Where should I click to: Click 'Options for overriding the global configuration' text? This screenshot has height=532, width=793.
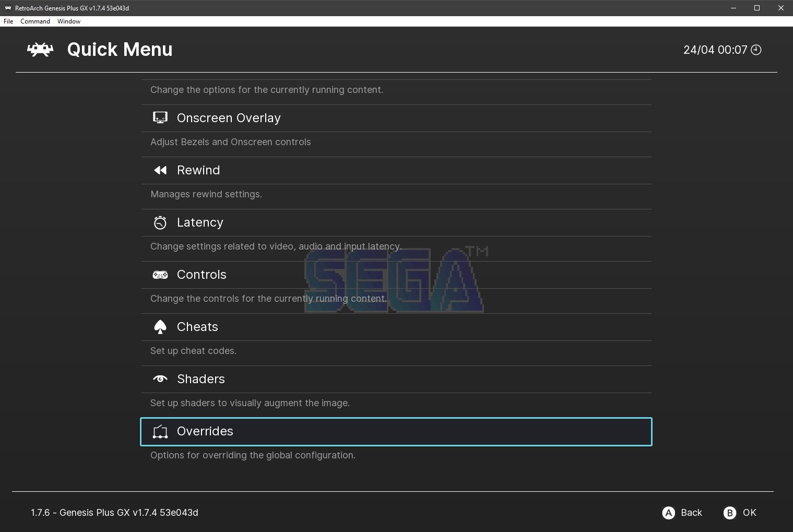coord(253,455)
